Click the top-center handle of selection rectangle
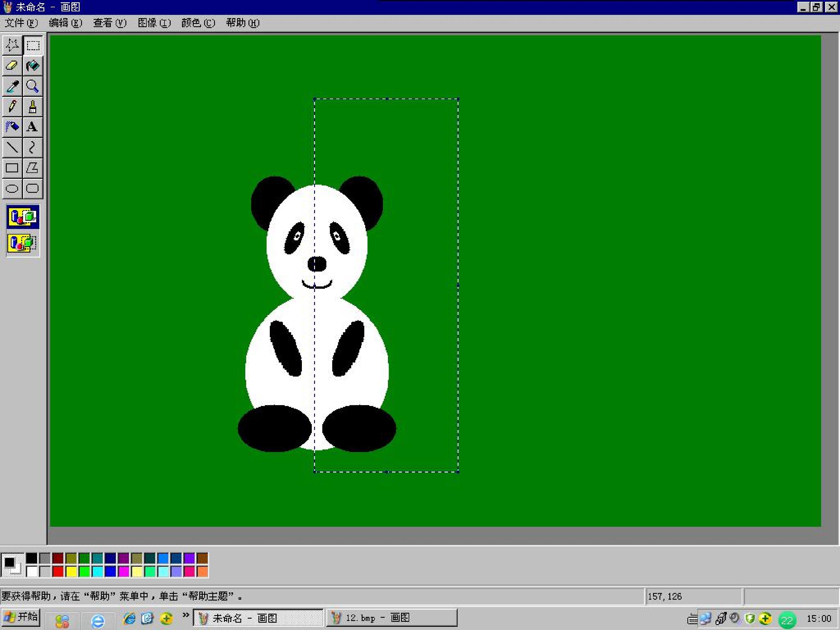The image size is (840, 630). pos(386,99)
